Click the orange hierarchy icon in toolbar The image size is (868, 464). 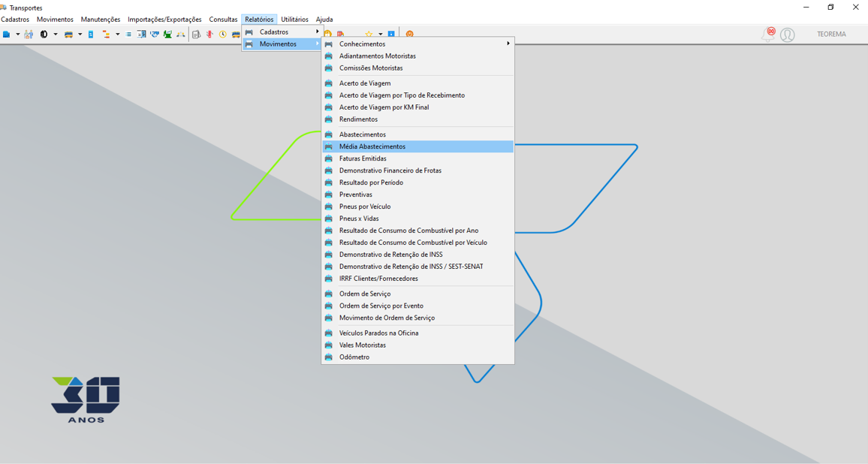[x=106, y=35]
